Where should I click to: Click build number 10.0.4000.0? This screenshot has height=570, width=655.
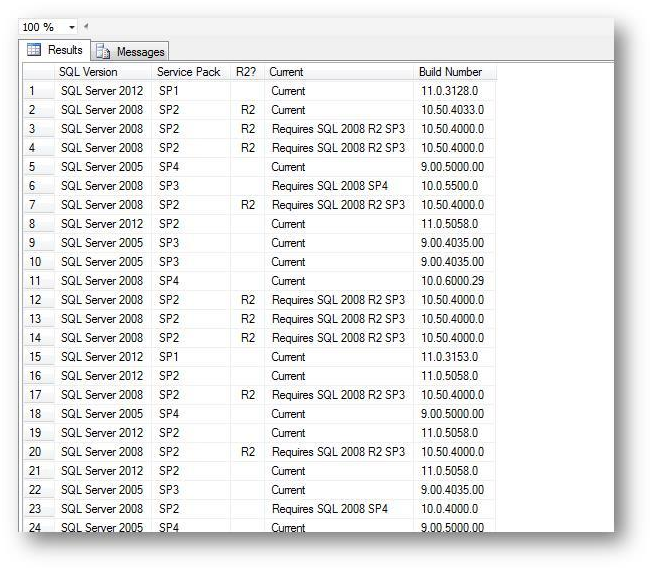pyautogui.click(x=449, y=509)
